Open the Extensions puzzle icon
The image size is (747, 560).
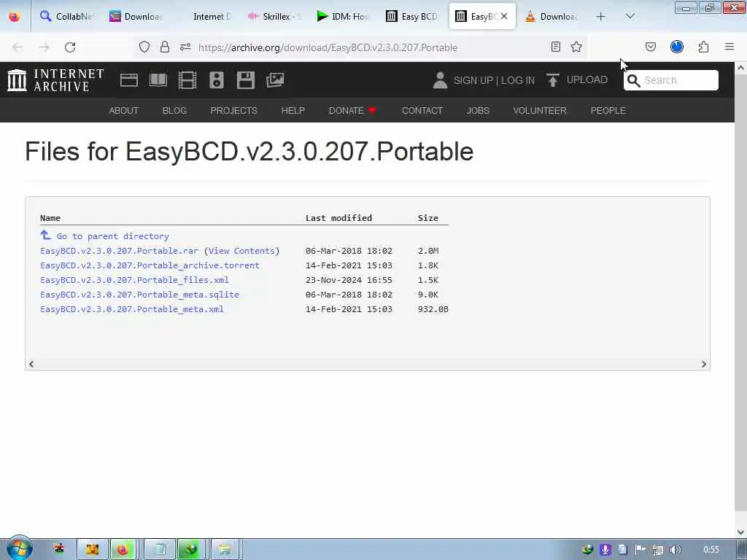704,47
